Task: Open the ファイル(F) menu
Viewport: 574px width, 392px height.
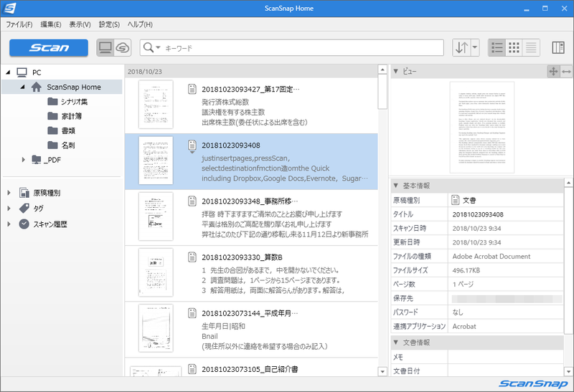Action: (x=19, y=24)
